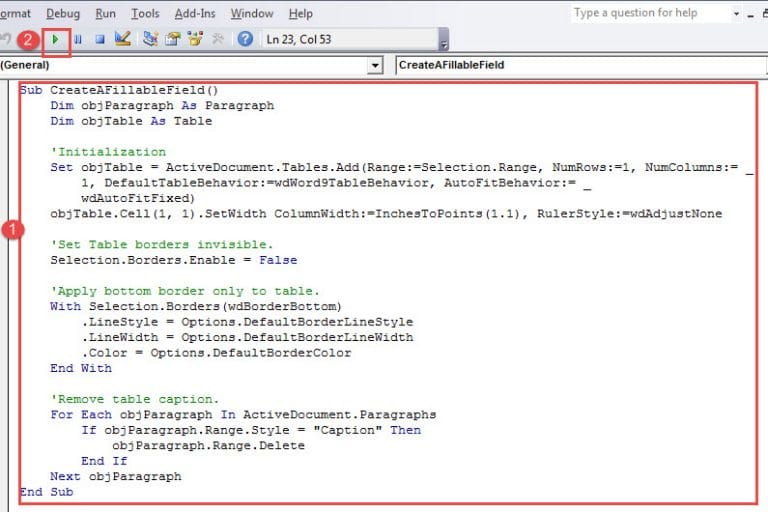Open the (General) object dropdown arrow

click(x=375, y=66)
